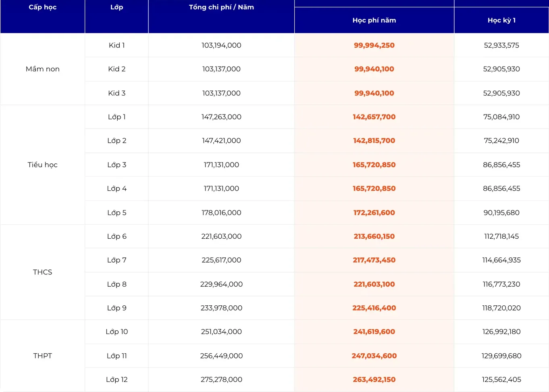
Task: Click the 'Lớp 9' class cell
Action: [116, 308]
